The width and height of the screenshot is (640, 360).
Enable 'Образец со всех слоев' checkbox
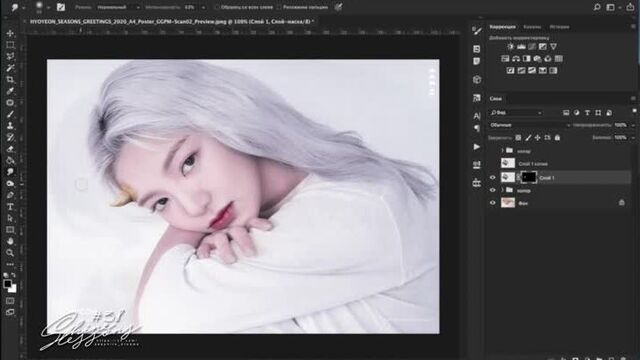pyautogui.click(x=217, y=7)
